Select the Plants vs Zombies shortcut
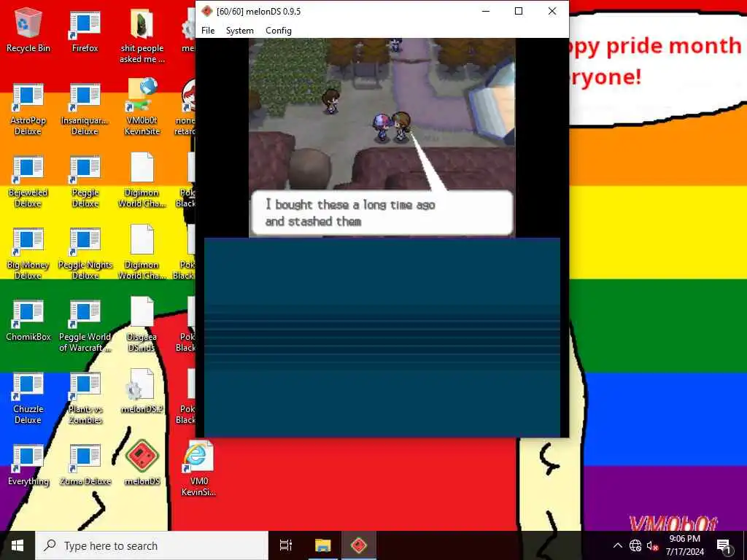 (85, 399)
